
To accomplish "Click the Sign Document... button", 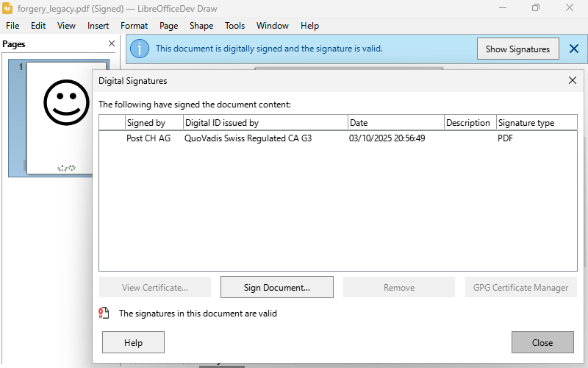I will pos(277,287).
